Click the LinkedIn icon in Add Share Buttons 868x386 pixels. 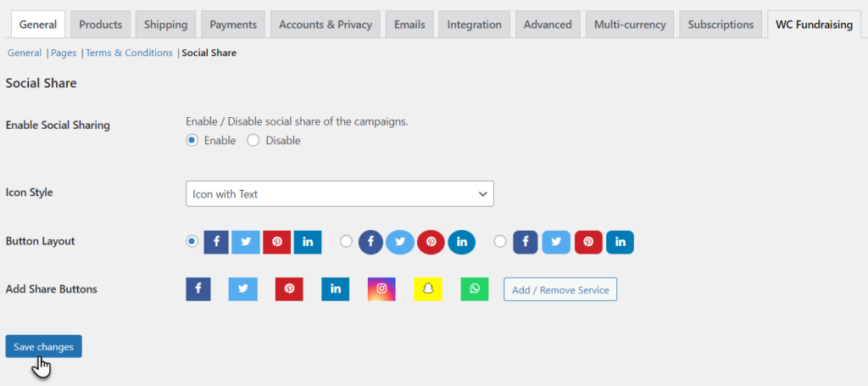tap(336, 289)
